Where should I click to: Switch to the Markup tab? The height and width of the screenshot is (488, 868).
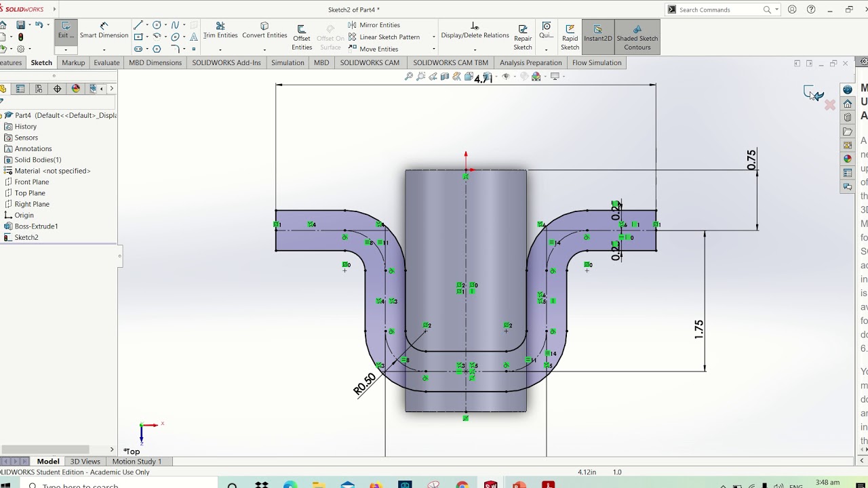pyautogui.click(x=73, y=62)
